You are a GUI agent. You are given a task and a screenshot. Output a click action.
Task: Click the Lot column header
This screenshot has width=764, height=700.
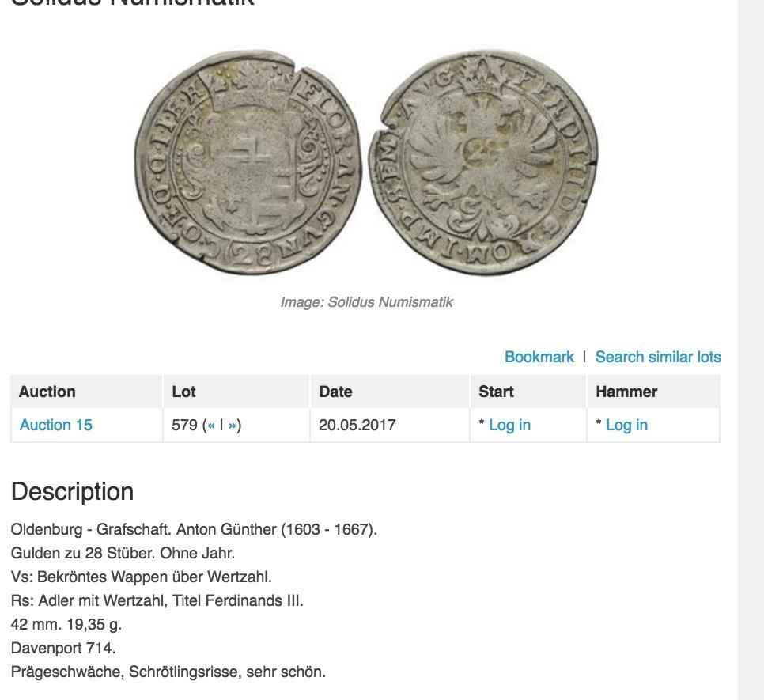[183, 392]
